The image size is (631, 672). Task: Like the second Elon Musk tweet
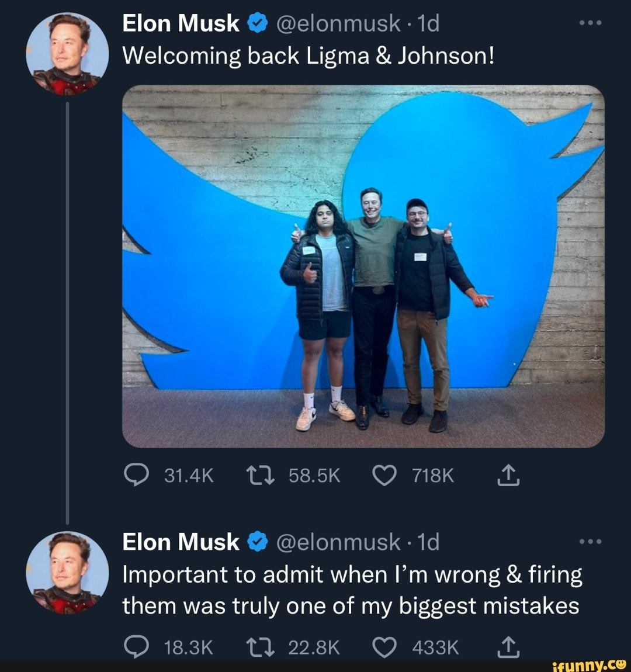coord(384,647)
